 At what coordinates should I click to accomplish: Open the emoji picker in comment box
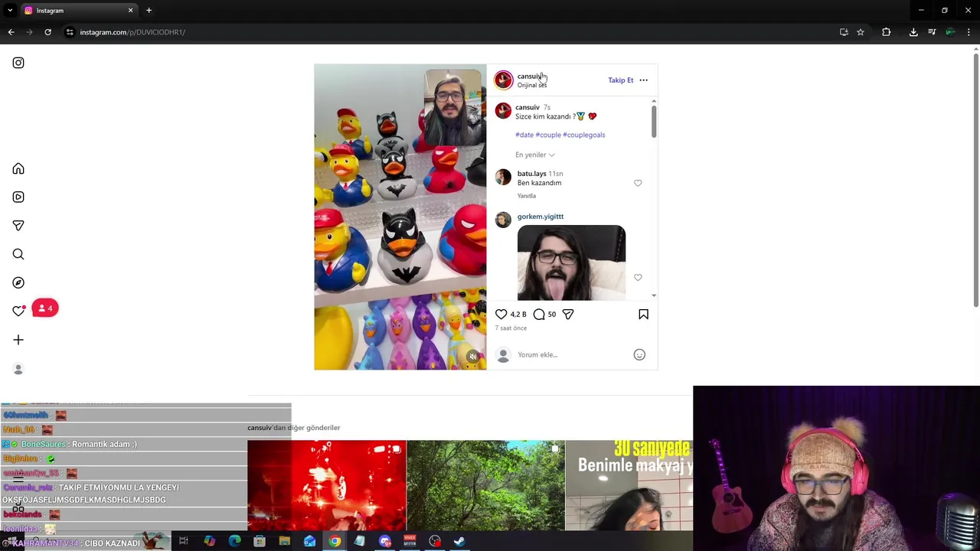click(x=639, y=354)
